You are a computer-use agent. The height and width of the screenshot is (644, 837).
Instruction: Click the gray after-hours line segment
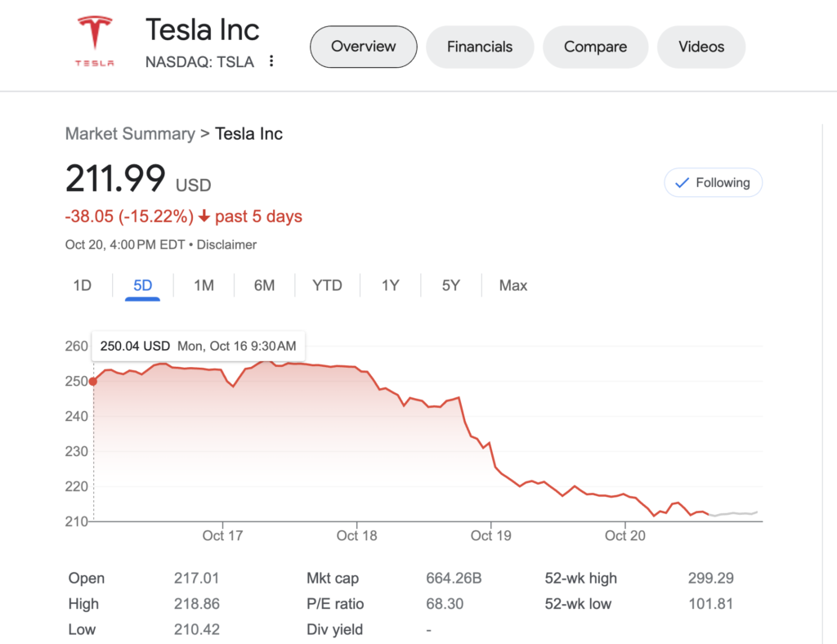pyautogui.click(x=736, y=513)
